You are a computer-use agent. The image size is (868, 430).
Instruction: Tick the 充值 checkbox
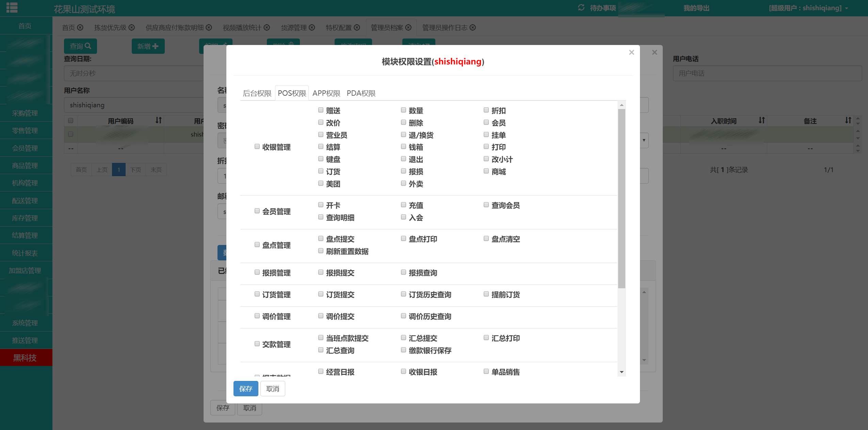pos(403,205)
